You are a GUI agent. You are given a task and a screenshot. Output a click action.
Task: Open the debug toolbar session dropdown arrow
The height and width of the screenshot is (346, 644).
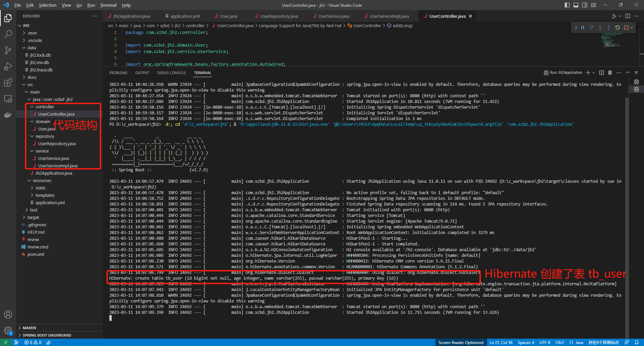click(632, 27)
